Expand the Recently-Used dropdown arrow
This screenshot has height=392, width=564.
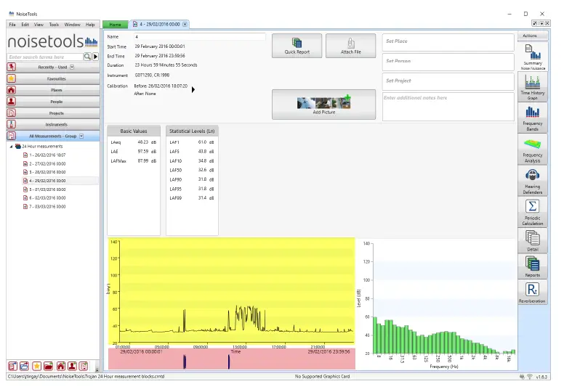(72, 68)
